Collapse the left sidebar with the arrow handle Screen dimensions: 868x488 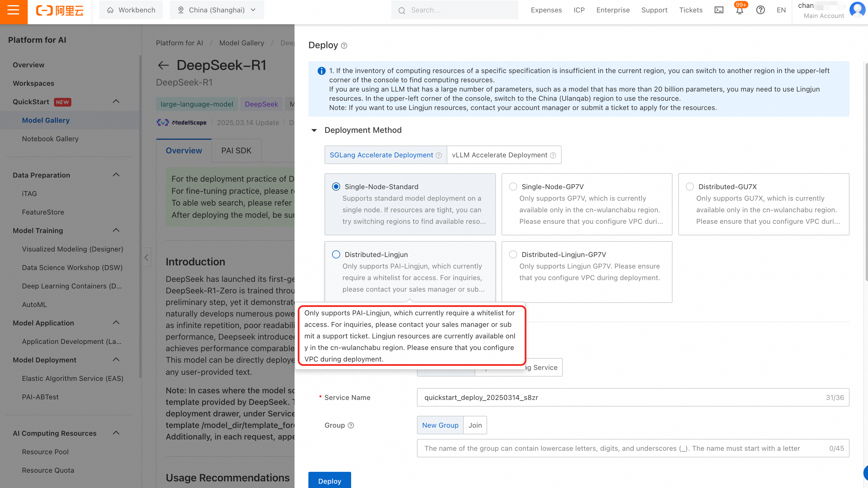click(x=146, y=258)
